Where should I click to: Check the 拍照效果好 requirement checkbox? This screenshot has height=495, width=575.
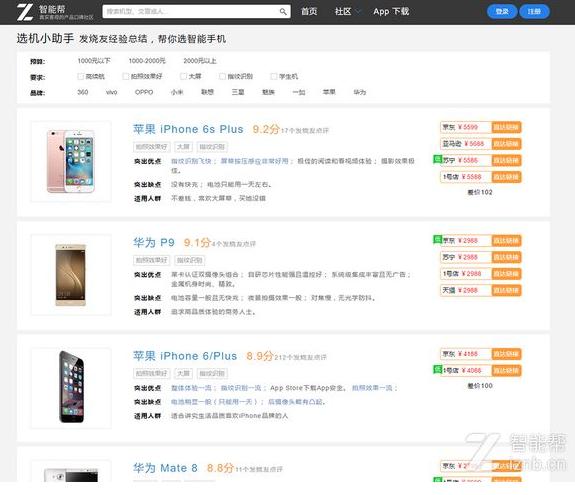click(125, 76)
